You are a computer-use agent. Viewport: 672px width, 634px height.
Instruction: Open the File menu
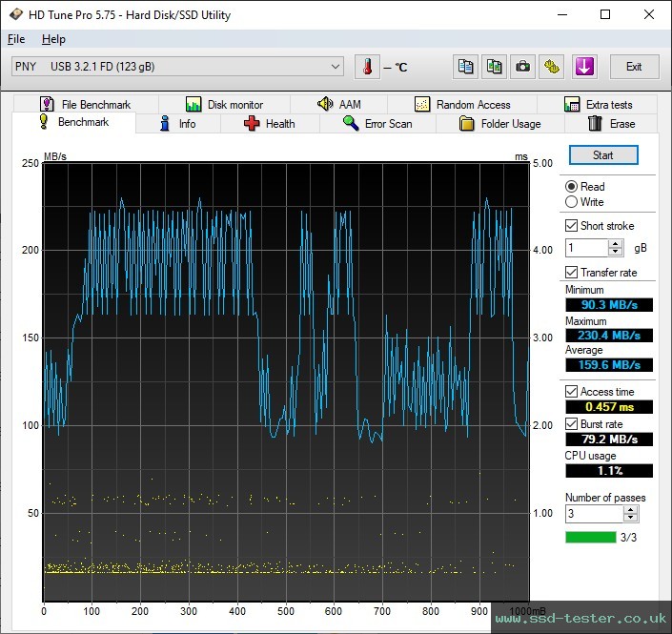click(x=16, y=39)
